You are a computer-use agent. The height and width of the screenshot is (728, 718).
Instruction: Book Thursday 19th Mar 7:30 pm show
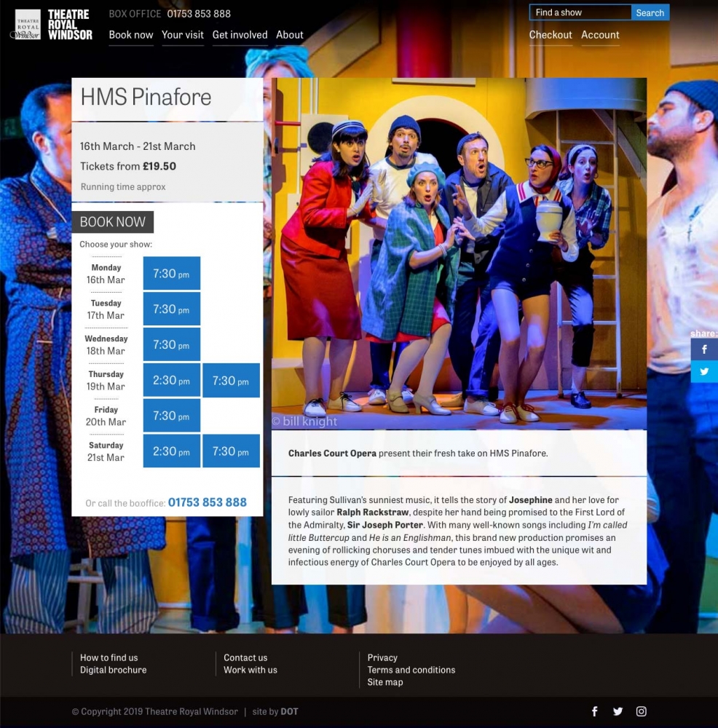[231, 380]
